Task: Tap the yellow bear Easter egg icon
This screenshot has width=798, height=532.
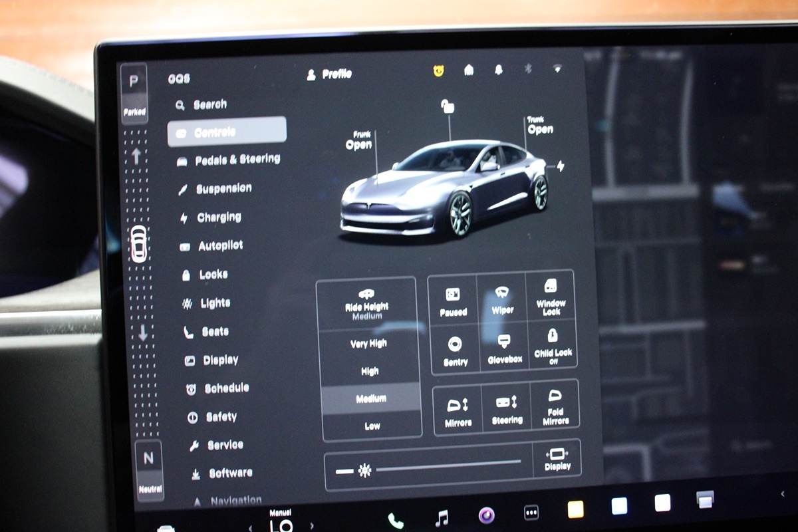Action: [439, 70]
